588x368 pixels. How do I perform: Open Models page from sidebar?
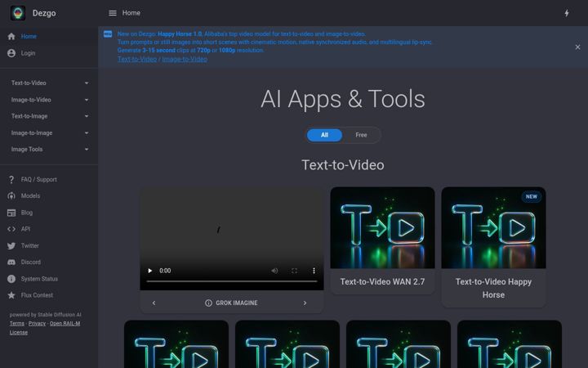tap(49, 196)
